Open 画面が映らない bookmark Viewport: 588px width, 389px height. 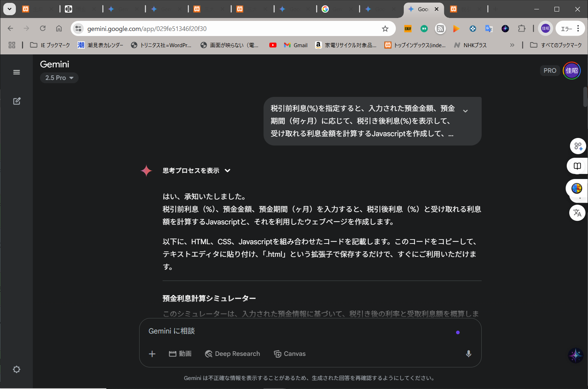pyautogui.click(x=230, y=45)
